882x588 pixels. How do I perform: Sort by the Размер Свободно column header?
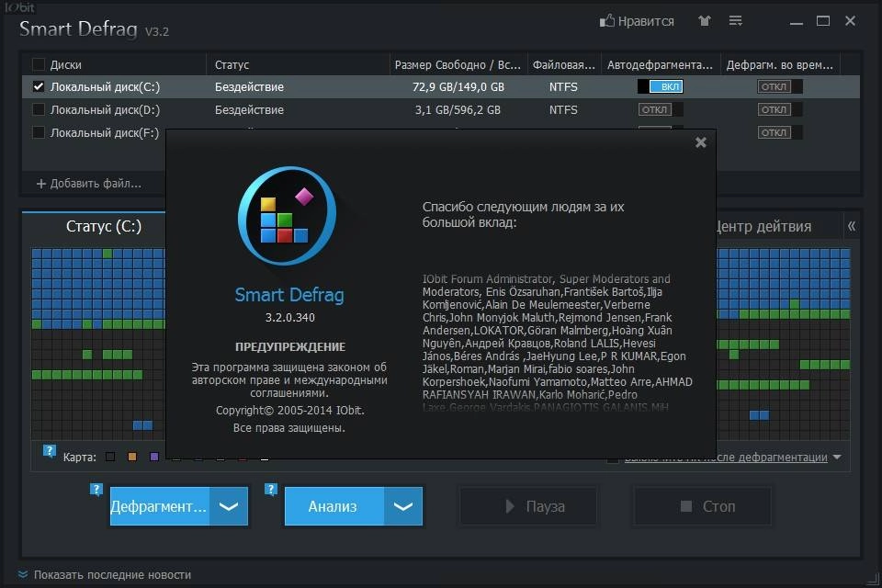coord(458,64)
